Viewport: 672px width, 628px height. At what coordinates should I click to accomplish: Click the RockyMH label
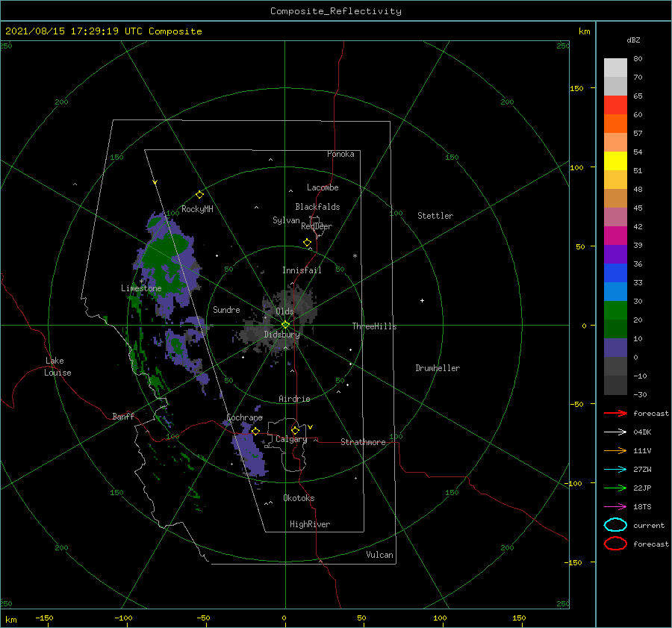197,209
